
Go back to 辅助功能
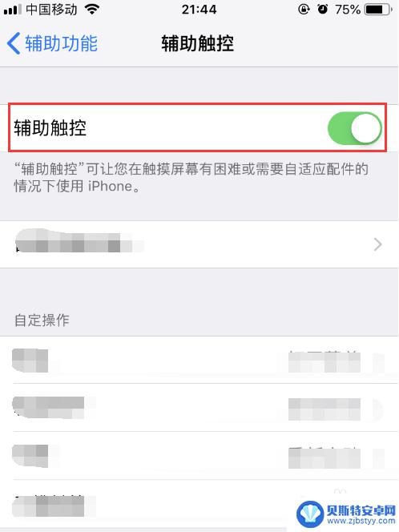[x=52, y=43]
